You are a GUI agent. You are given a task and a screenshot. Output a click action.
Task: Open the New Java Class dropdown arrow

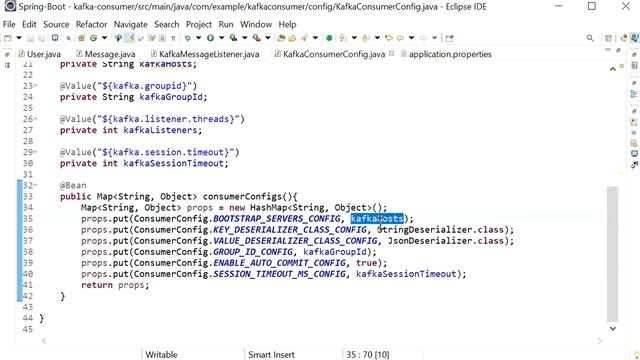[104, 38]
